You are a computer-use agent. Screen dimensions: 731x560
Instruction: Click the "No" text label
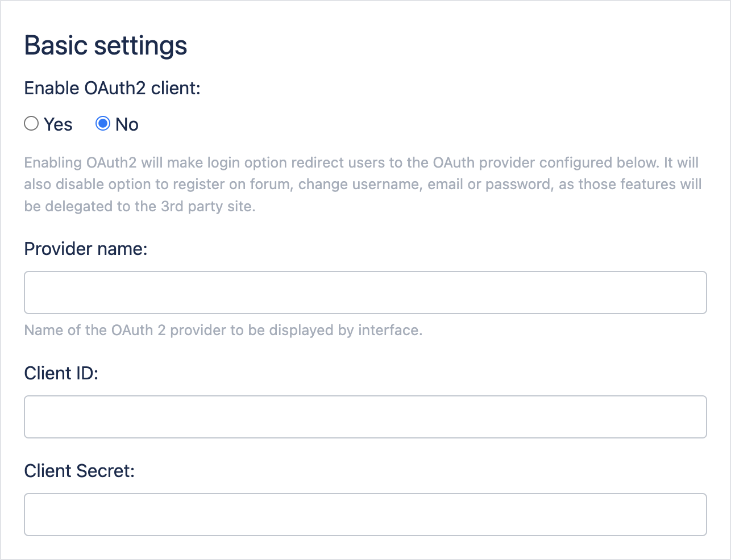pos(127,124)
